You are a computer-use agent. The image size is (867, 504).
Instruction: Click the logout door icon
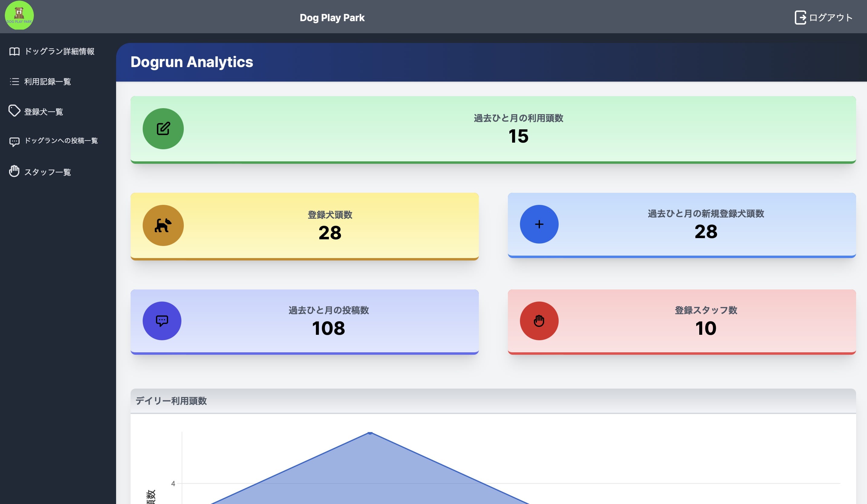point(800,18)
